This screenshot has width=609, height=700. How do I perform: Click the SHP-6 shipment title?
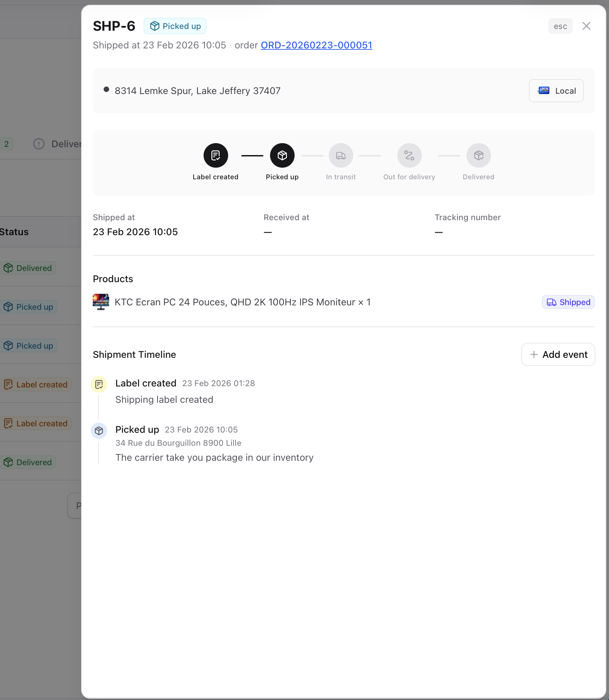(114, 26)
